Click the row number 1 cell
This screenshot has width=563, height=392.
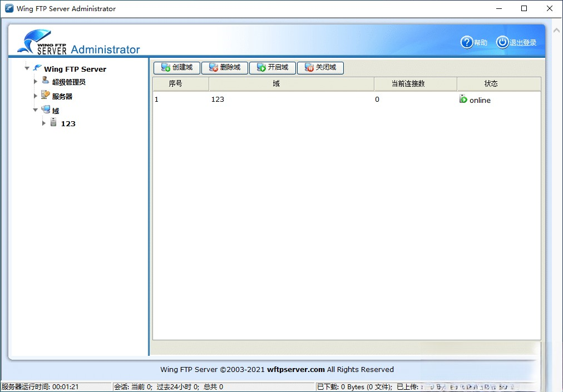156,100
